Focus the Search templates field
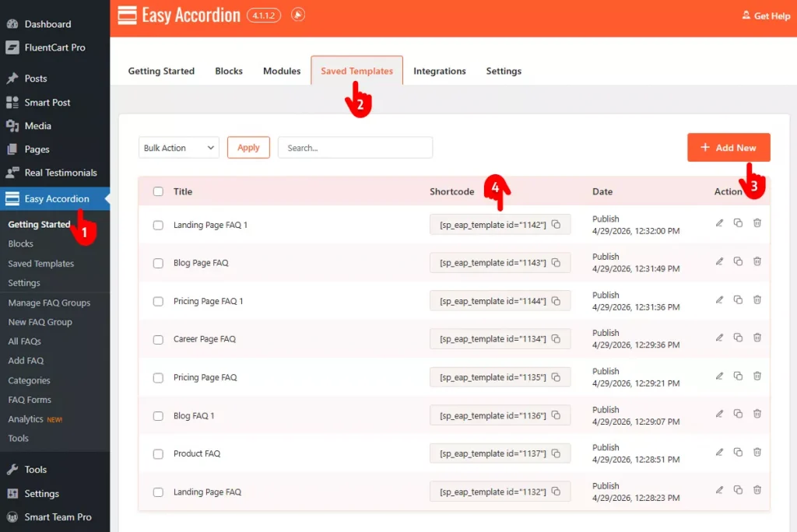This screenshot has height=532, width=797. click(355, 148)
